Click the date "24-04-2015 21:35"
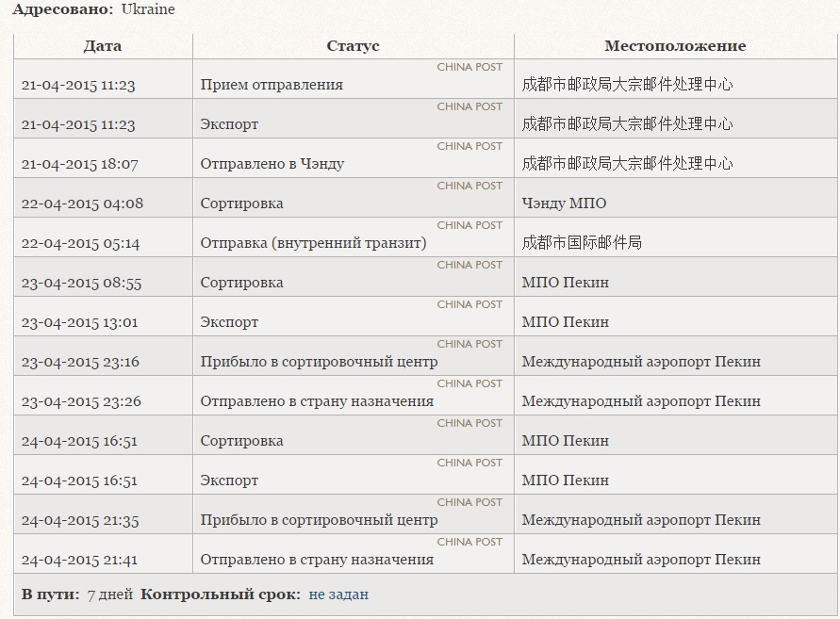Viewport: 840px width, 619px height. (x=81, y=520)
